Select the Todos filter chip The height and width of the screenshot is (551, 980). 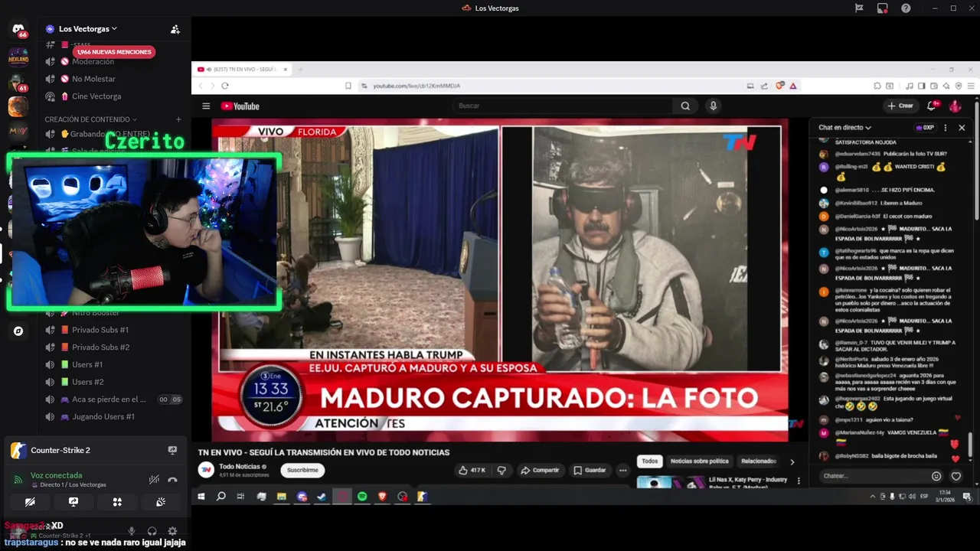tap(649, 461)
